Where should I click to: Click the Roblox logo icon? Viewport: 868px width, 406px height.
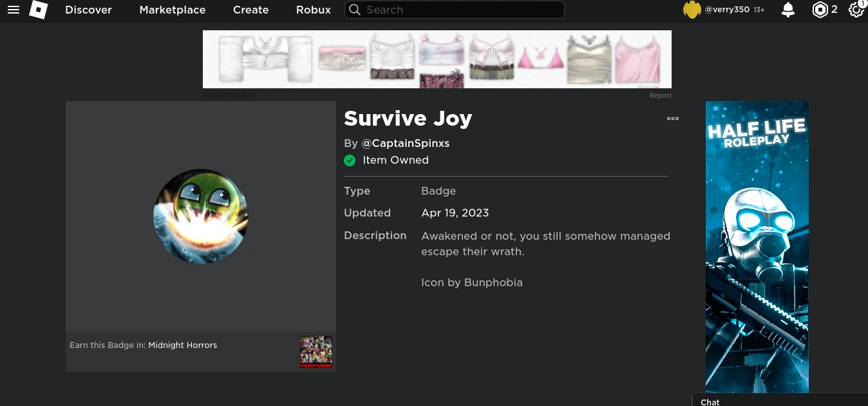[38, 10]
